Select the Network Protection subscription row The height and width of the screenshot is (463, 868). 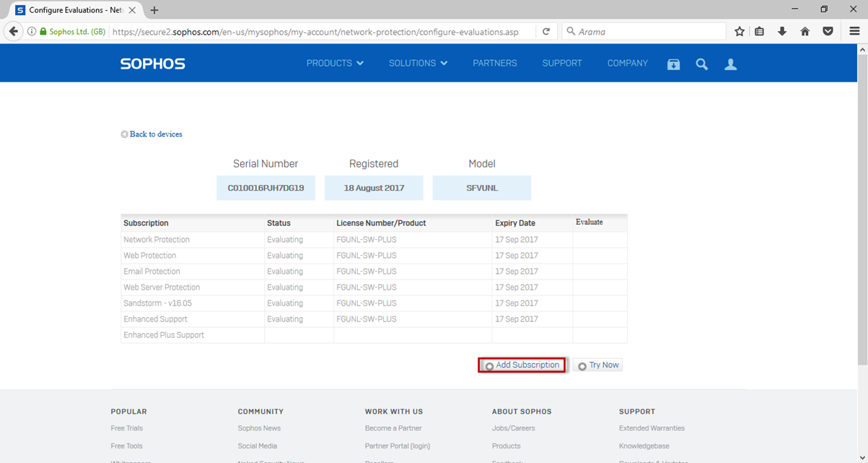point(374,240)
